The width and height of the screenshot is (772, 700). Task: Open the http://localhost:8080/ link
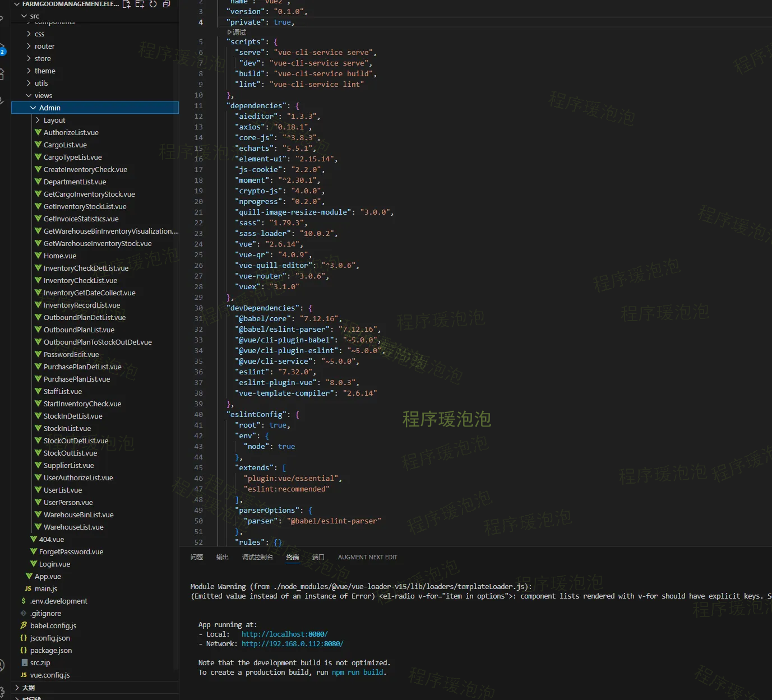(285, 634)
